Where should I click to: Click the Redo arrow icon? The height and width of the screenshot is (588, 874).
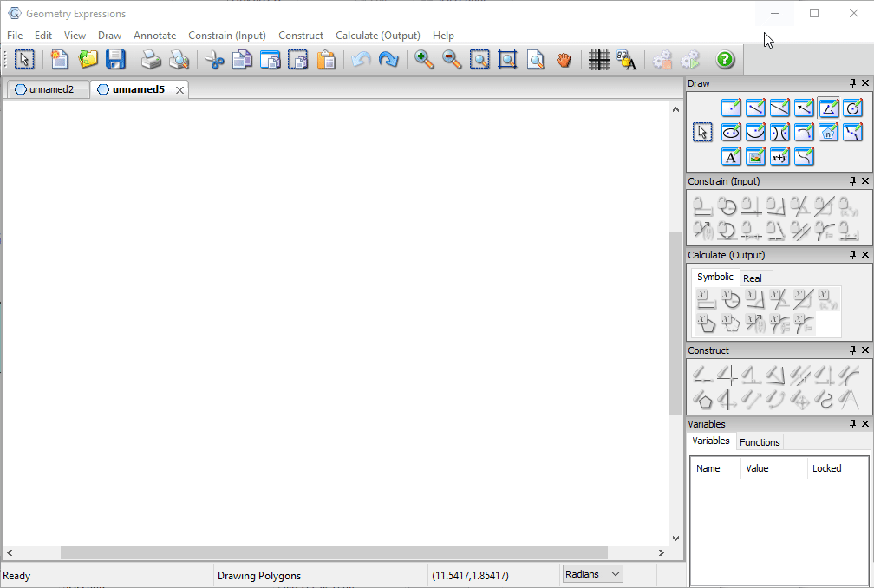pyautogui.click(x=388, y=60)
